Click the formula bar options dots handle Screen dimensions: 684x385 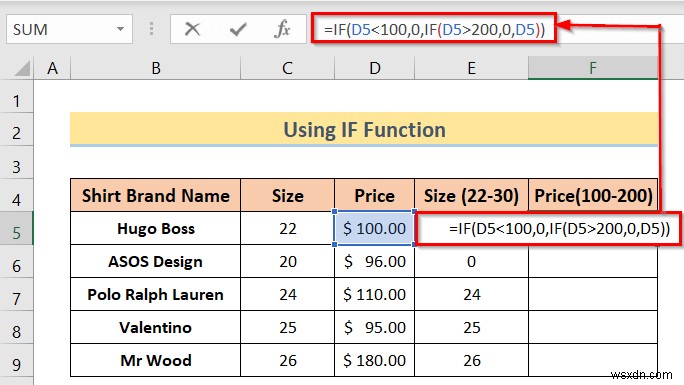151,29
